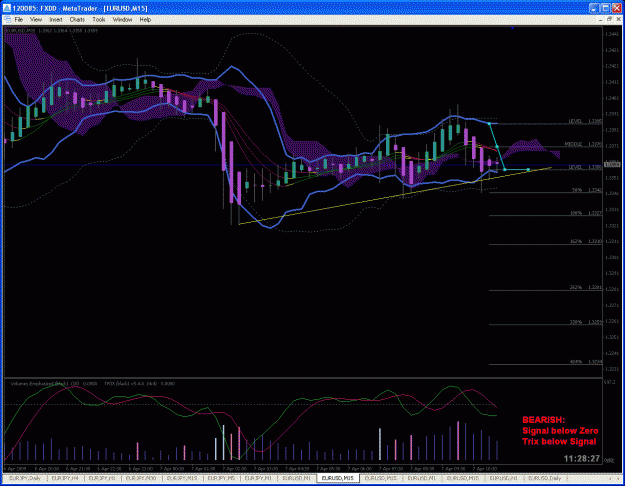Click the blue chart shift marker at top

point(512,28)
